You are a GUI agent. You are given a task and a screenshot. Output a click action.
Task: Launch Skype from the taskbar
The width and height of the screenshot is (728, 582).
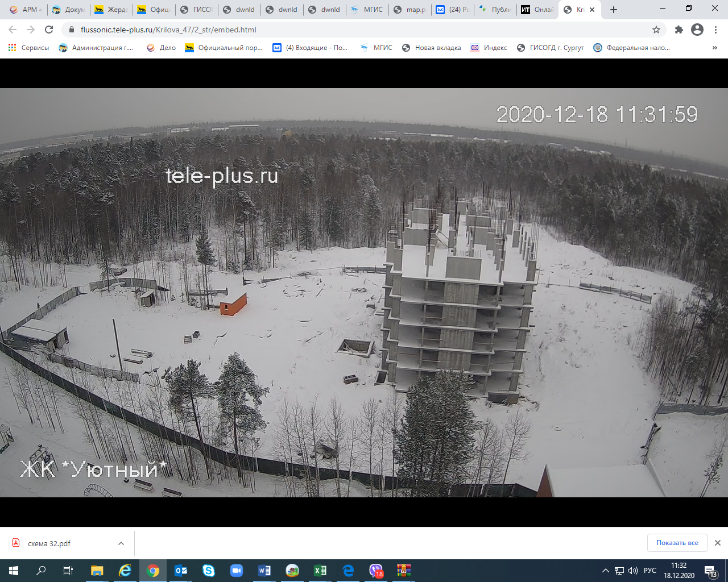[x=209, y=571]
